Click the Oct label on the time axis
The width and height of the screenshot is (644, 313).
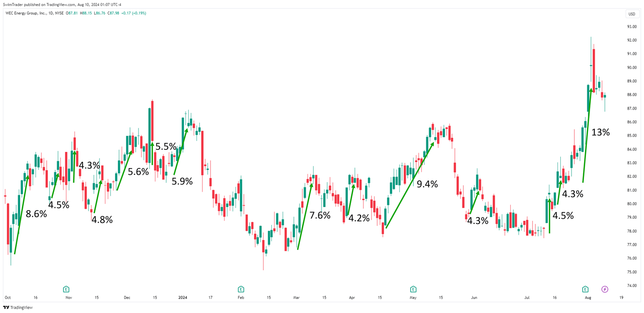click(8, 298)
